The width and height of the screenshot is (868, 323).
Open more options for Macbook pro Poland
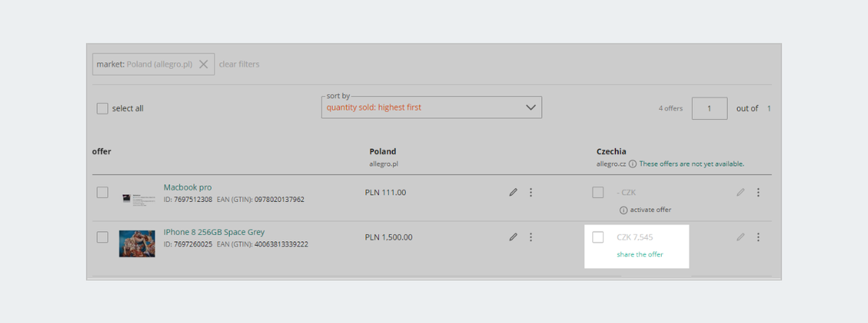tap(531, 193)
